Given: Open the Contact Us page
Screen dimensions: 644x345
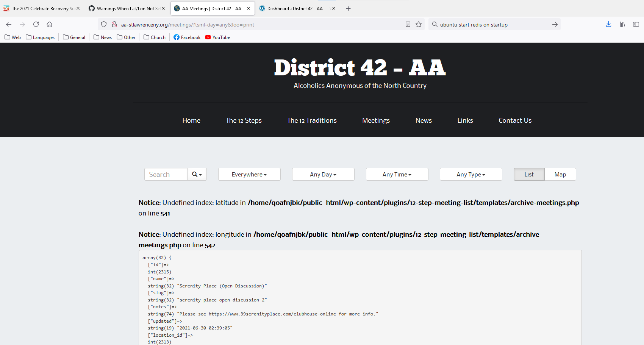Looking at the screenshot, I should (515, 120).
